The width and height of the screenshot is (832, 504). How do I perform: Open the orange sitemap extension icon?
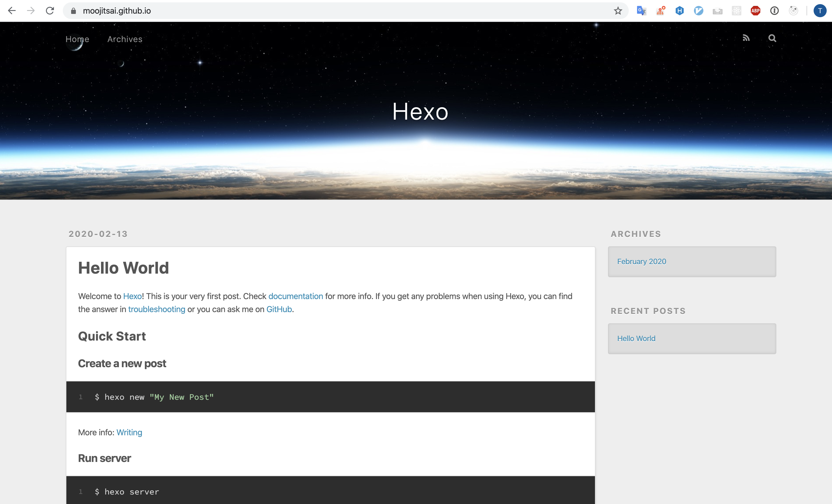pos(660,11)
